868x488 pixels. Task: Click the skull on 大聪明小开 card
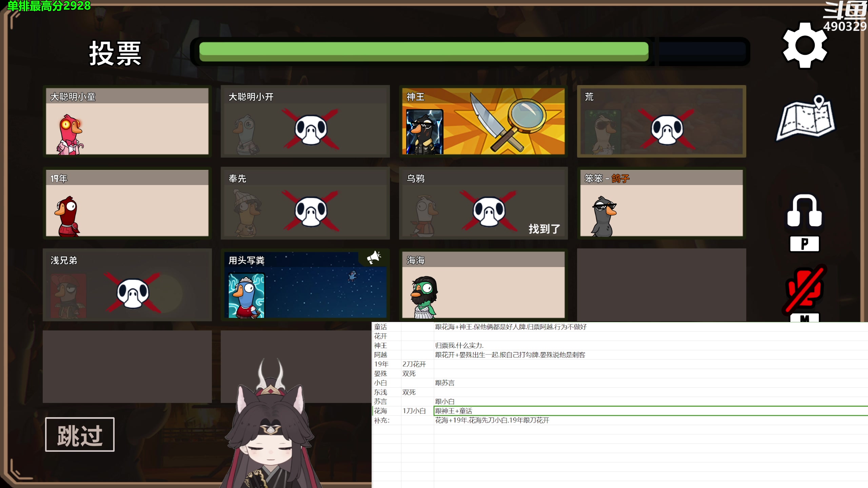pyautogui.click(x=311, y=129)
